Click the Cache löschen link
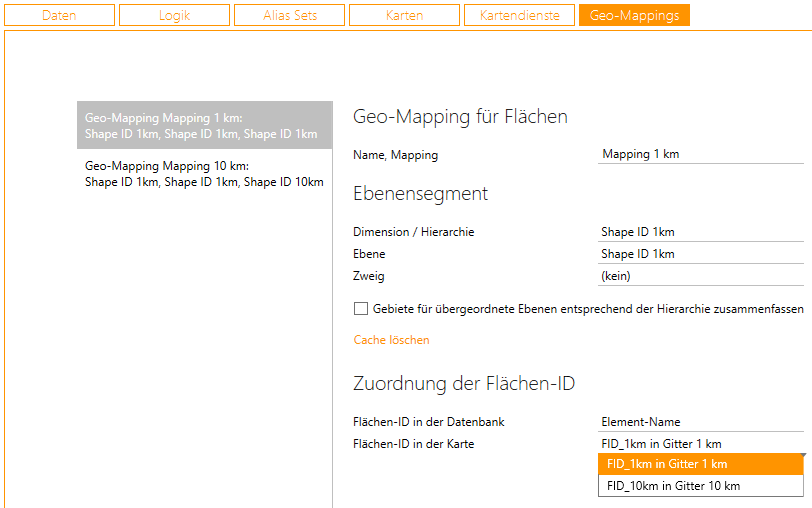The image size is (812, 508). click(391, 340)
